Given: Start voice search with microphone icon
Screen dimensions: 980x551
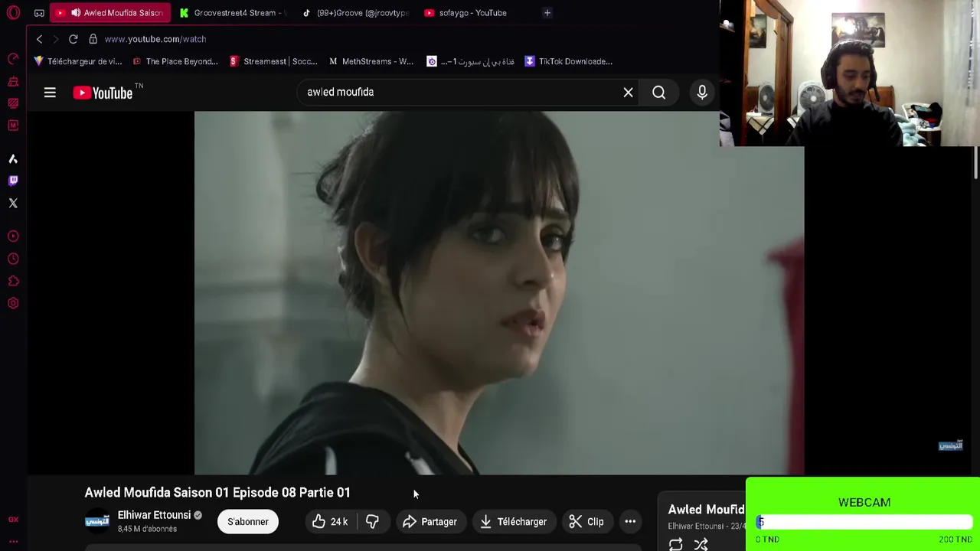Looking at the screenshot, I should tap(702, 93).
